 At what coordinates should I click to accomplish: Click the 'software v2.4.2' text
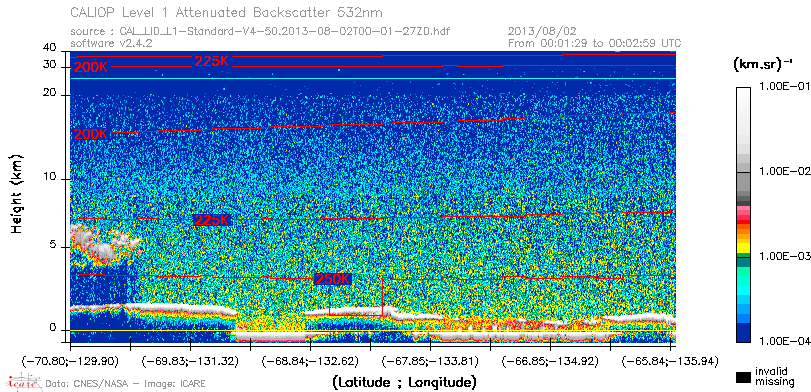[x=111, y=43]
